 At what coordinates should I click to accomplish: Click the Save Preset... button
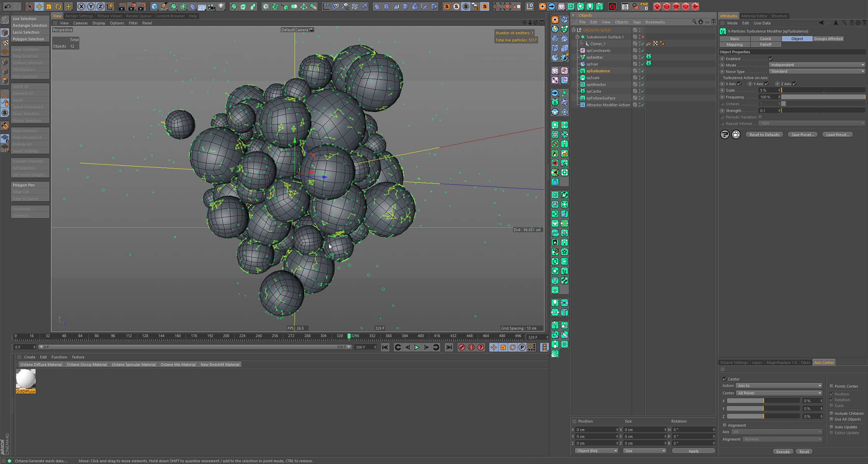803,135
